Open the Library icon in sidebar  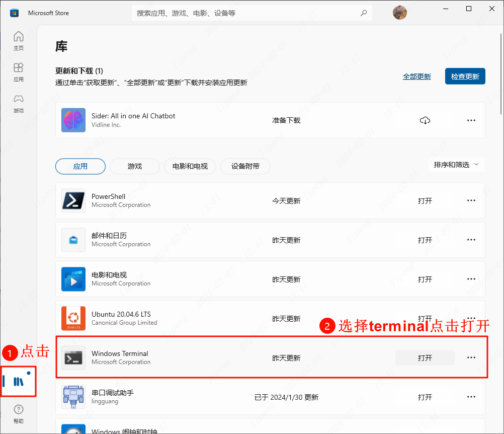[19, 382]
